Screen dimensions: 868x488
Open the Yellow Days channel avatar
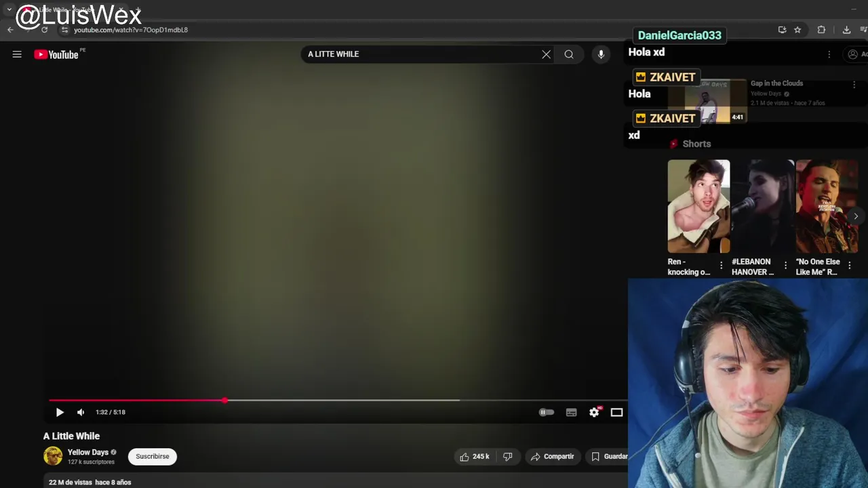tap(53, 456)
